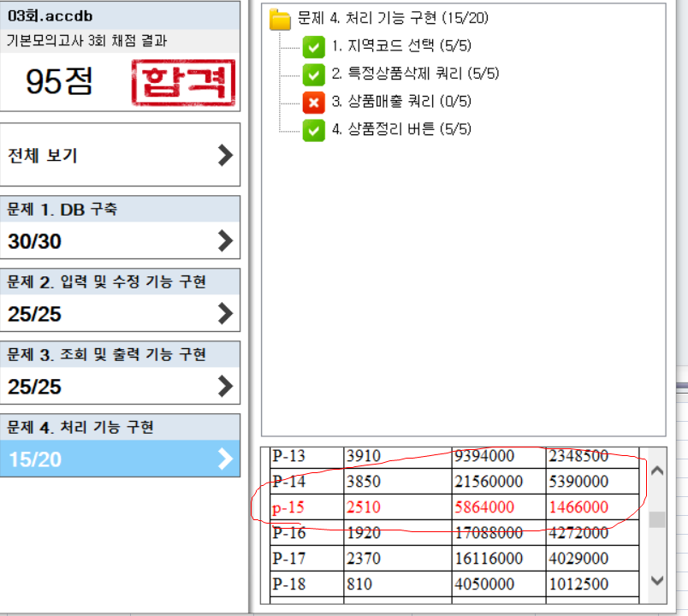Click the chevron arrow on 전체 보기

tap(225, 155)
